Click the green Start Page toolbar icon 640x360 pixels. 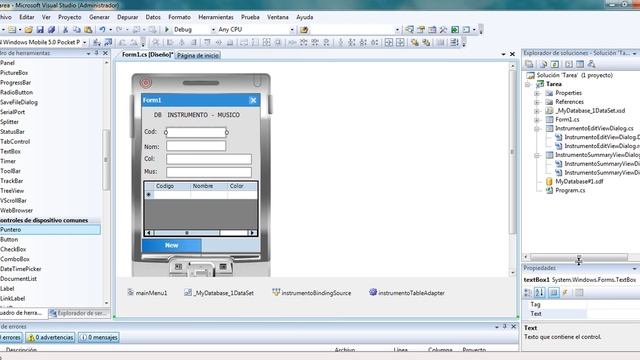pos(455,30)
